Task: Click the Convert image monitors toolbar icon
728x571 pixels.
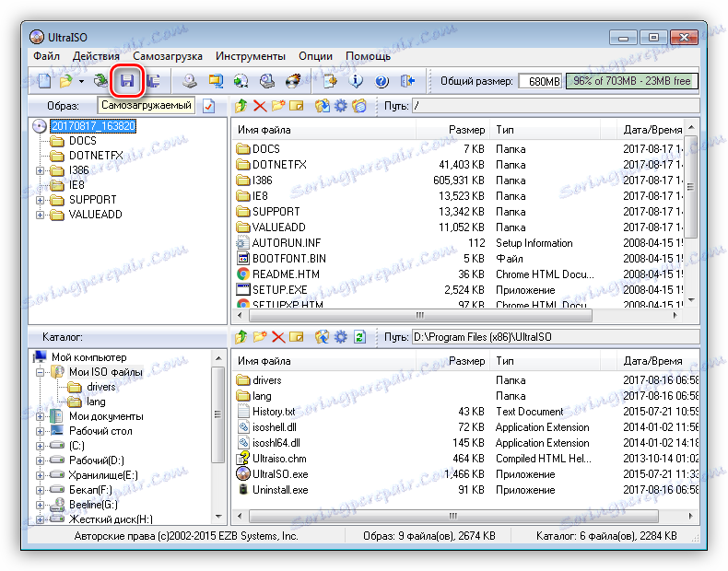Action: click(x=216, y=81)
